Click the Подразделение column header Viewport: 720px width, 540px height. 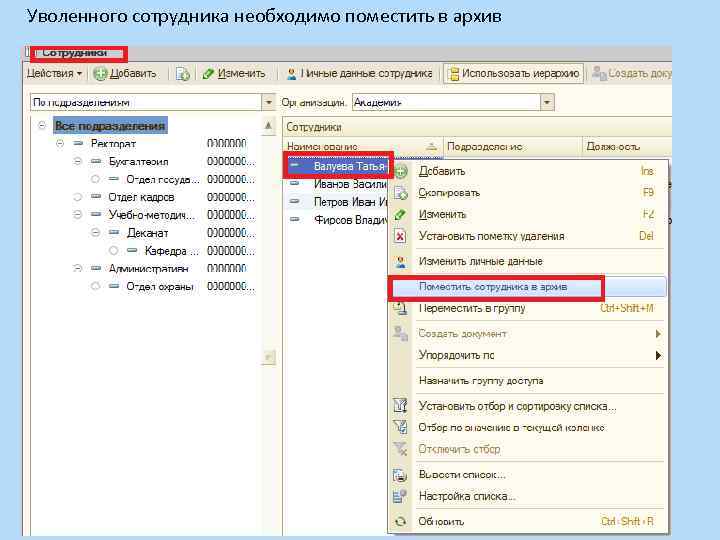point(513,146)
